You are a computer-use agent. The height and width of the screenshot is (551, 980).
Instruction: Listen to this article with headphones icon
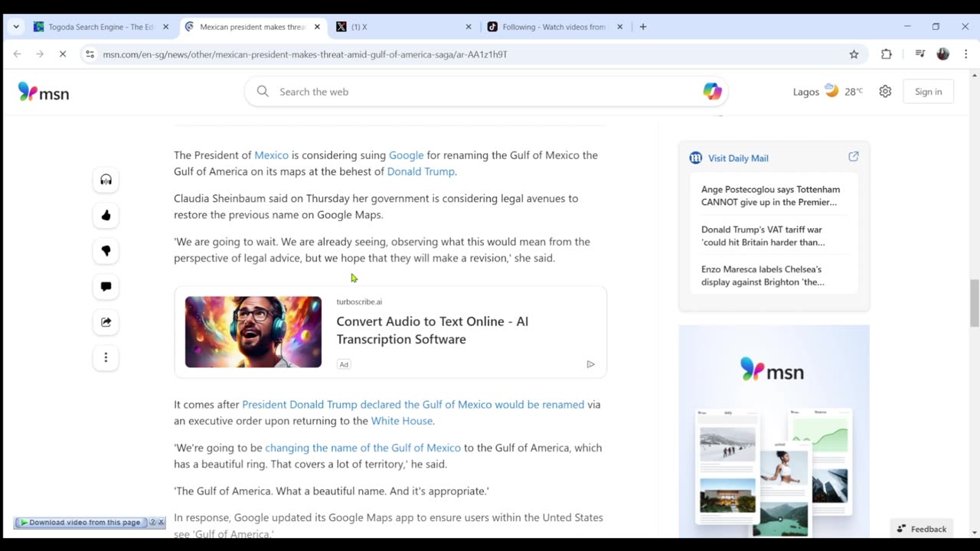pyautogui.click(x=106, y=180)
